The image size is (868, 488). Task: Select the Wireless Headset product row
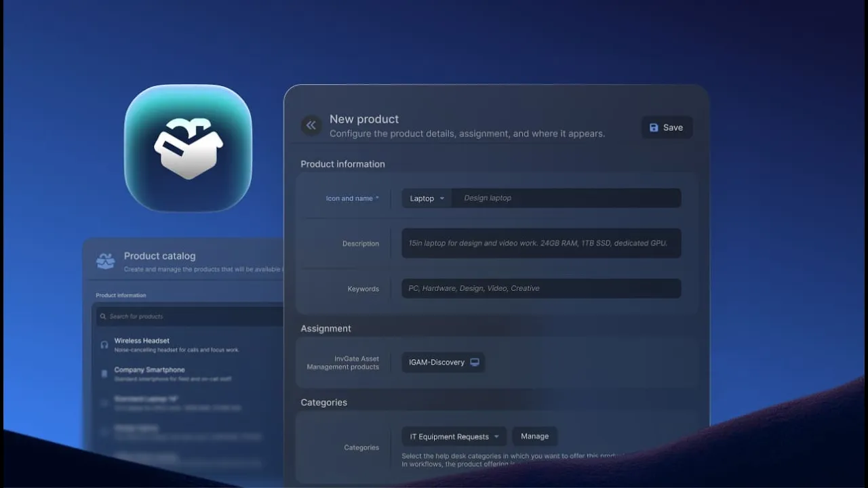[189, 345]
